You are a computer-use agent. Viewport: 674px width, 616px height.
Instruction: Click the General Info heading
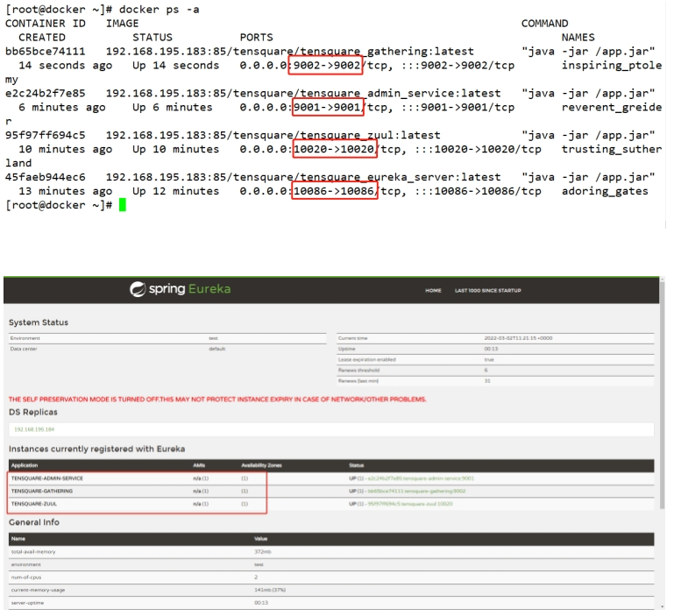pyautogui.click(x=34, y=522)
